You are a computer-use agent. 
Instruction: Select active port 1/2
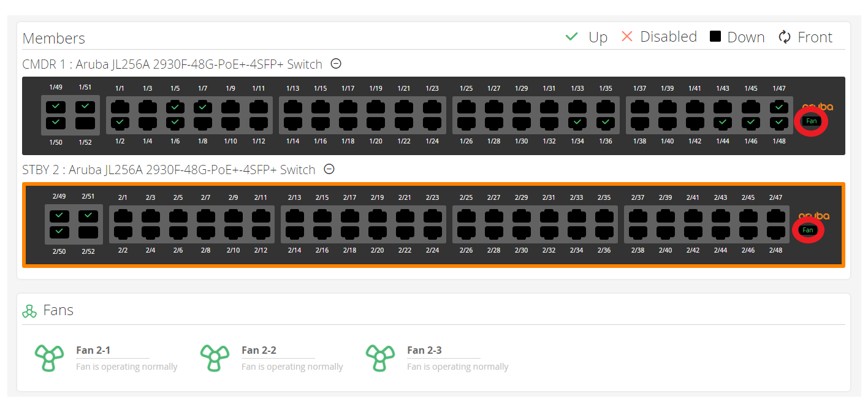point(120,123)
